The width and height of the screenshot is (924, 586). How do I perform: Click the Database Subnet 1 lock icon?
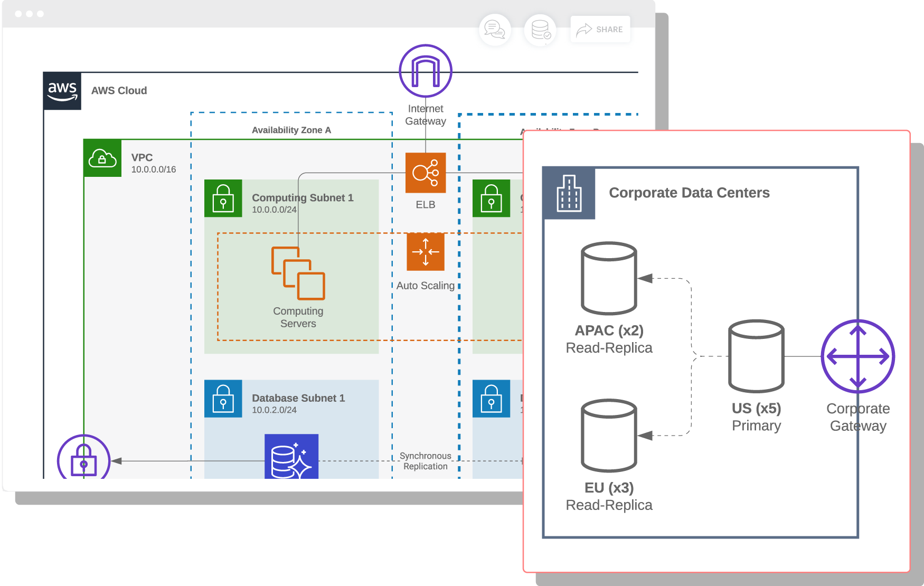point(223,399)
